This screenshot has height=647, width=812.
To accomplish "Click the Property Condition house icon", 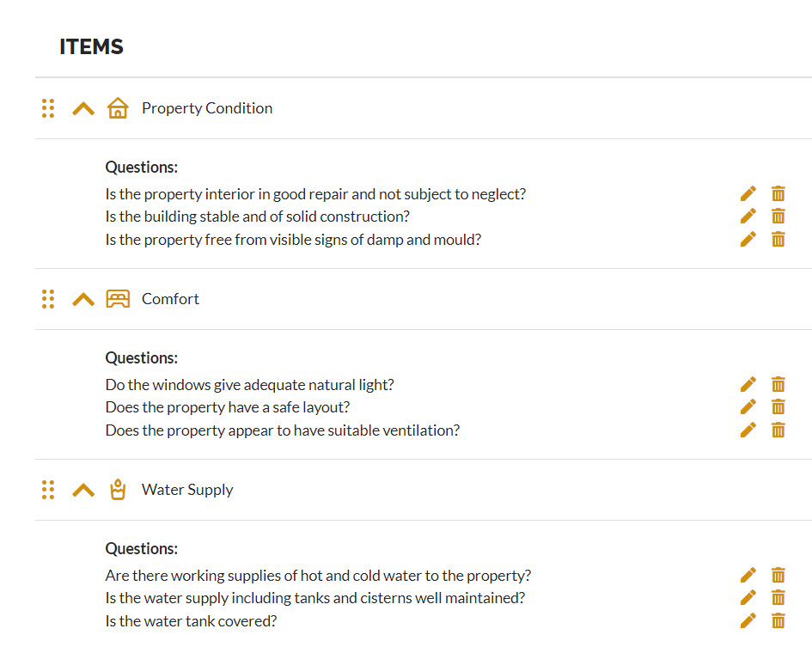I will pyautogui.click(x=118, y=107).
